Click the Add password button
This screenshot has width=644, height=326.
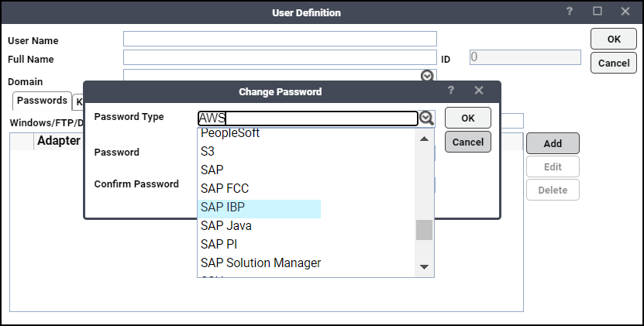553,143
